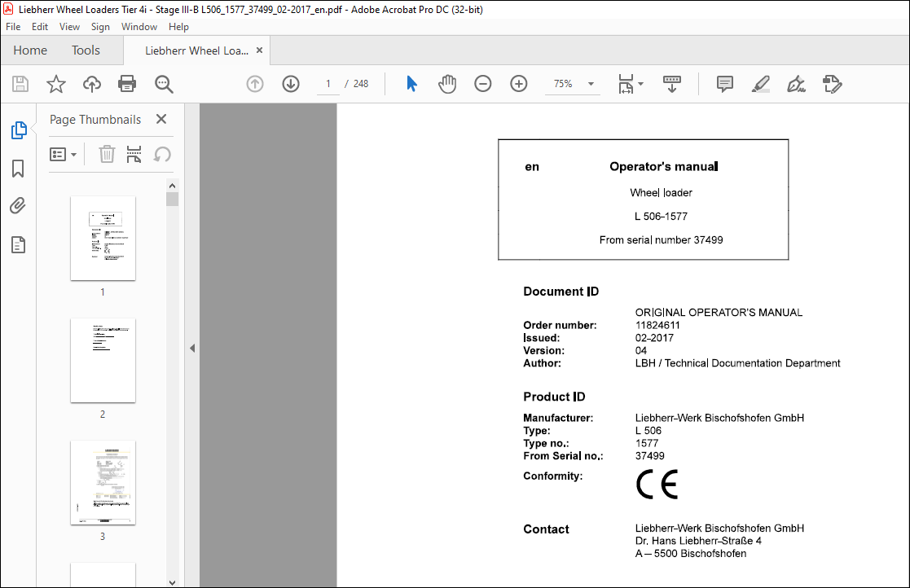Click the 'Product ID' heading
The width and height of the screenshot is (910, 588).
coord(554,397)
